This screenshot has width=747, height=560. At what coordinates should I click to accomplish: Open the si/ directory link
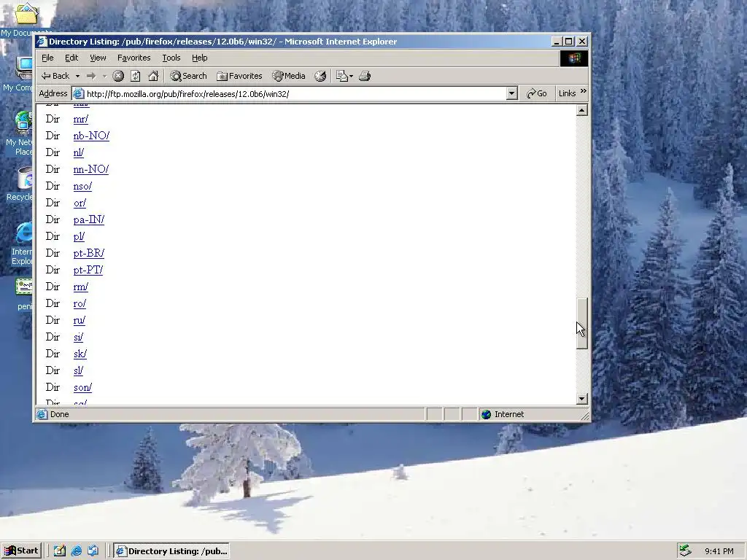78,337
